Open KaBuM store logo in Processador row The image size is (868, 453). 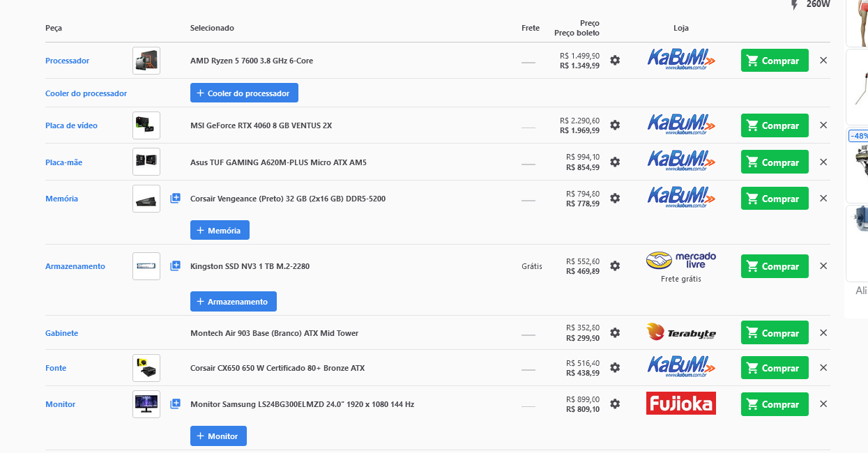pyautogui.click(x=681, y=60)
